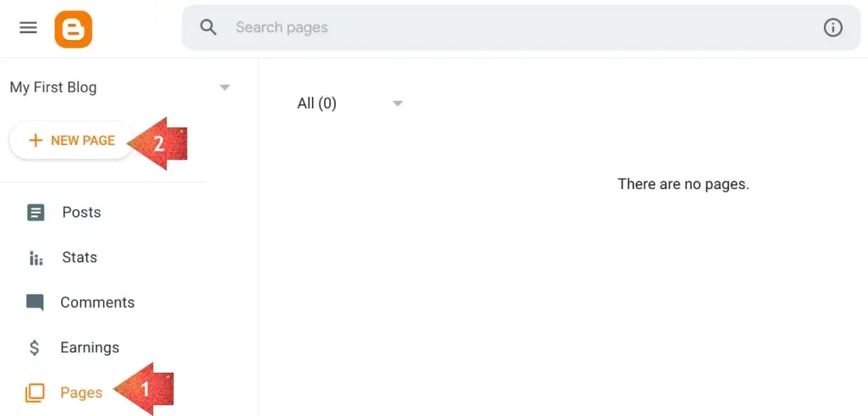Click the arrow beside All (0)
This screenshot has height=416, width=868.
[398, 103]
